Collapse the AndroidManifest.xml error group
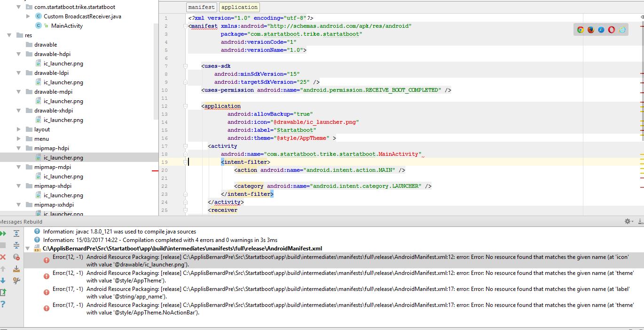Viewport: 644px width, 330px height. (27, 248)
